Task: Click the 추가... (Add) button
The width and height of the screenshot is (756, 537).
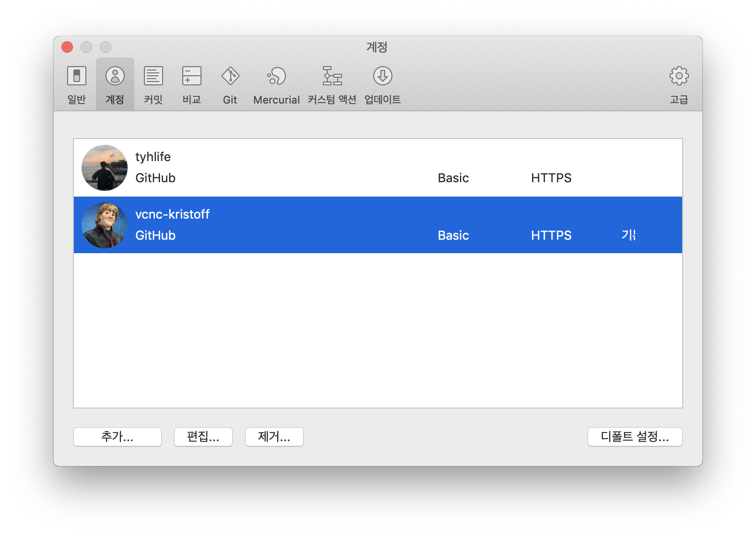Action: 118,437
